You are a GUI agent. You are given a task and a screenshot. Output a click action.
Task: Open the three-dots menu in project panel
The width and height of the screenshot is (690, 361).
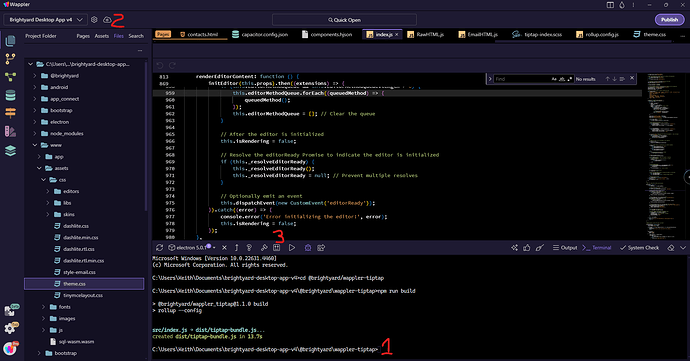140,51
